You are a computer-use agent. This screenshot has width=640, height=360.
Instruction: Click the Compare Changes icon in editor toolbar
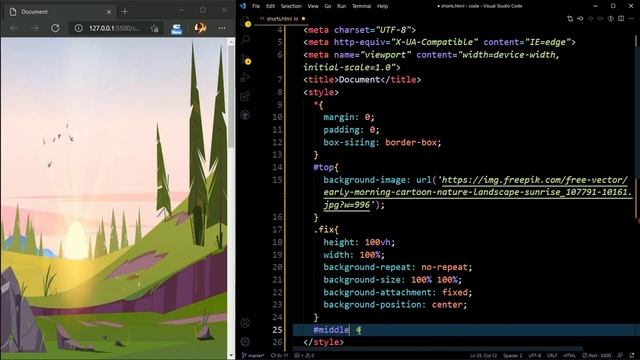570,18
